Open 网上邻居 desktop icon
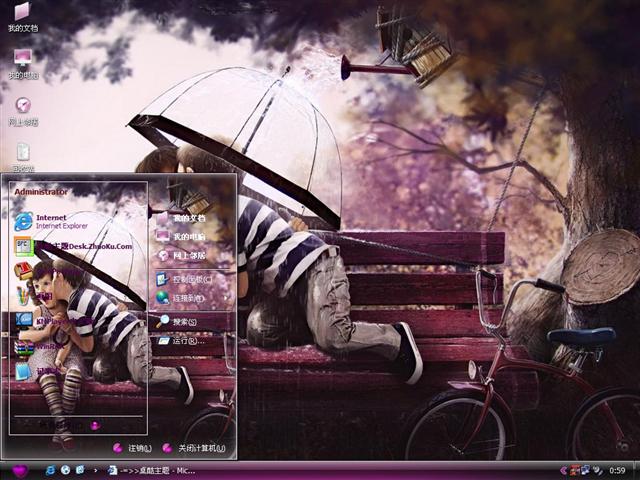This screenshot has width=640, height=480. [x=23, y=111]
